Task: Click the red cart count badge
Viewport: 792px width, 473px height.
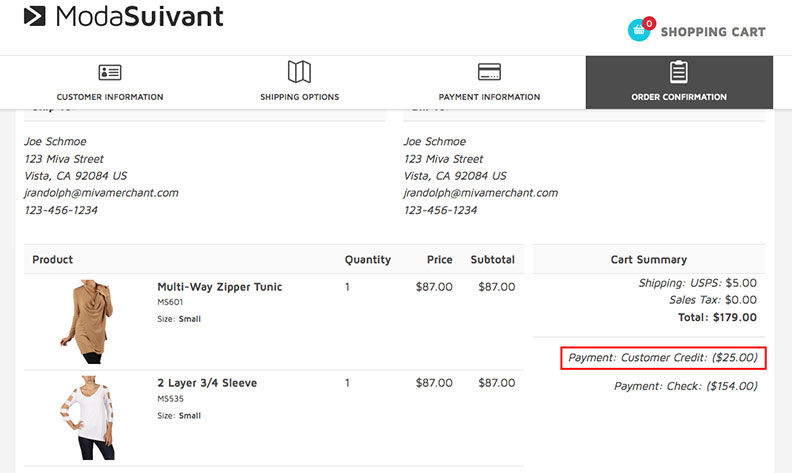Action: coord(649,23)
